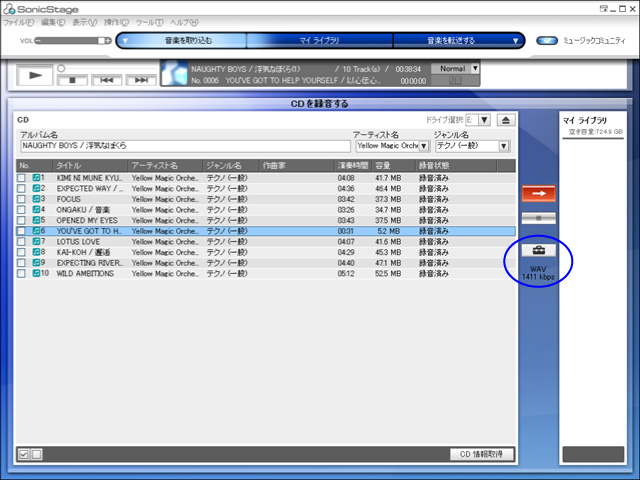Open the ツール menu
The height and width of the screenshot is (480, 640).
click(x=149, y=22)
